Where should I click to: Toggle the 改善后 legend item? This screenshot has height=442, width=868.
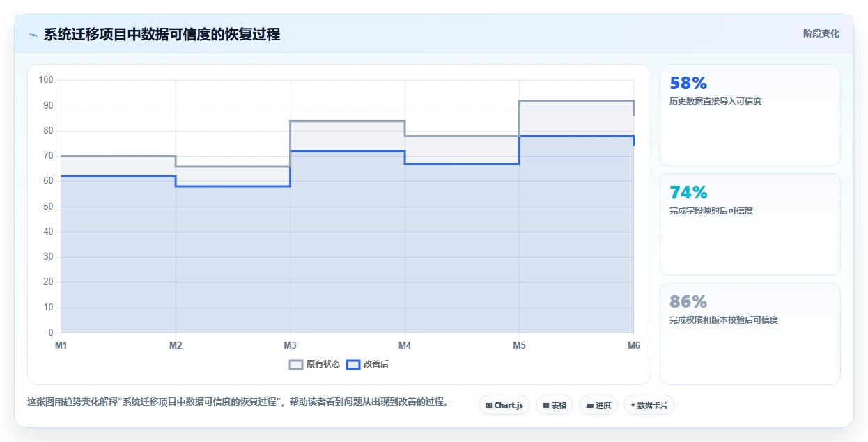367,364
